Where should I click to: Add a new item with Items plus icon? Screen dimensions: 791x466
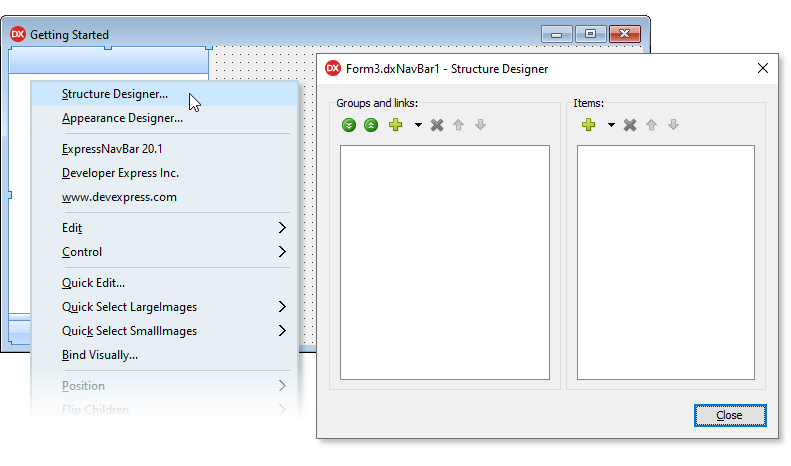pos(588,125)
